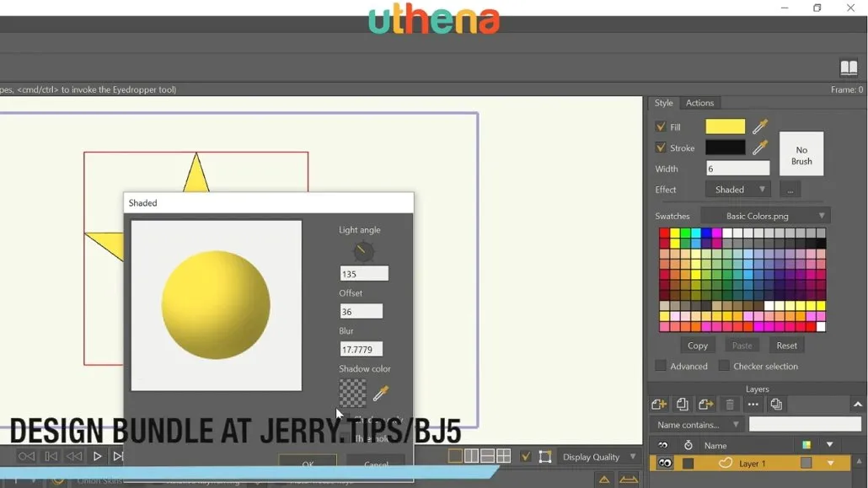Screen dimensions: 868x488
Task: Click the layer icon with the yellow arrow
Action: 706,405
